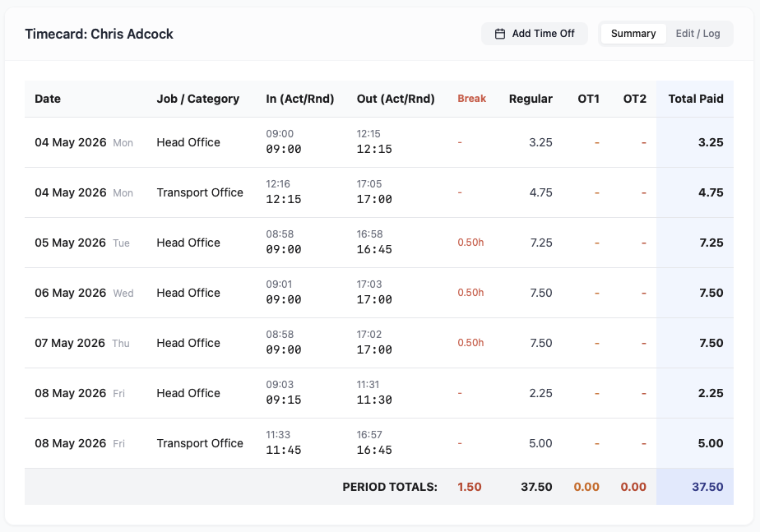Click the 08:58 actual in-time on 07 May
760x532 pixels.
(280, 335)
